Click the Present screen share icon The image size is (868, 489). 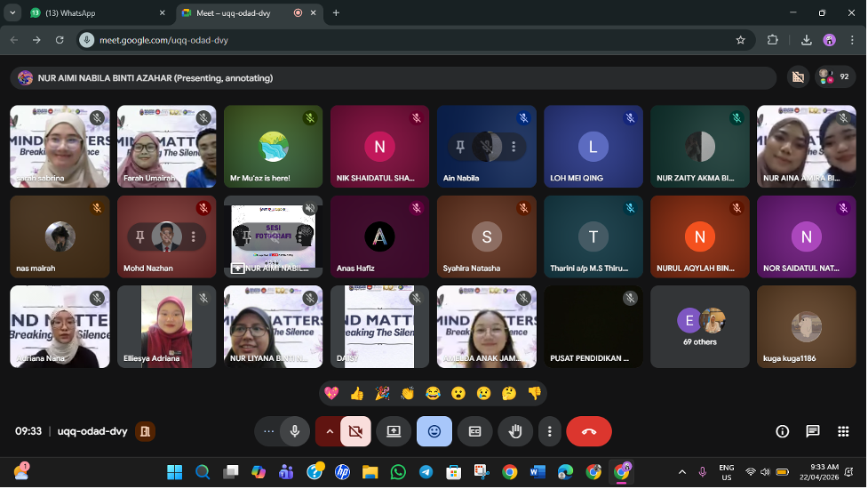point(394,431)
